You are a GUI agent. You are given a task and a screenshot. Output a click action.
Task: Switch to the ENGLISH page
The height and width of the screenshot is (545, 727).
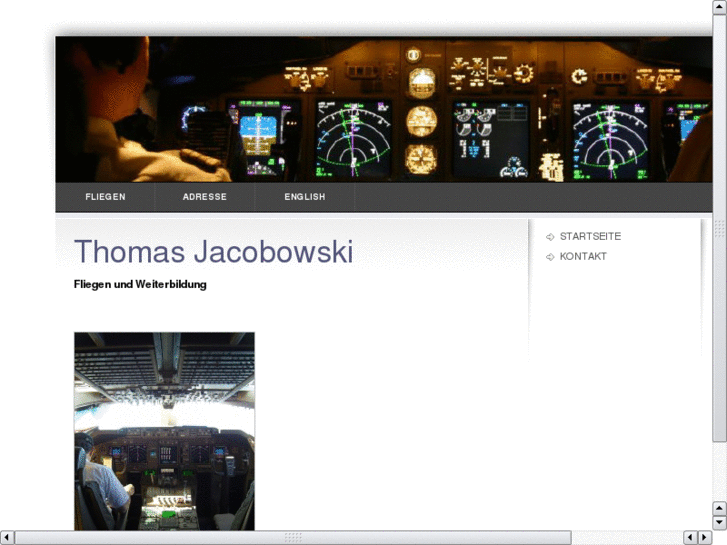pos(304,197)
